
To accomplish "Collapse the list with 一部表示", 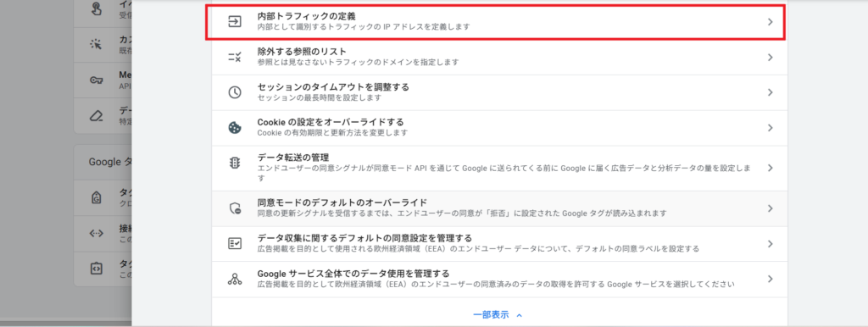I will tap(491, 314).
